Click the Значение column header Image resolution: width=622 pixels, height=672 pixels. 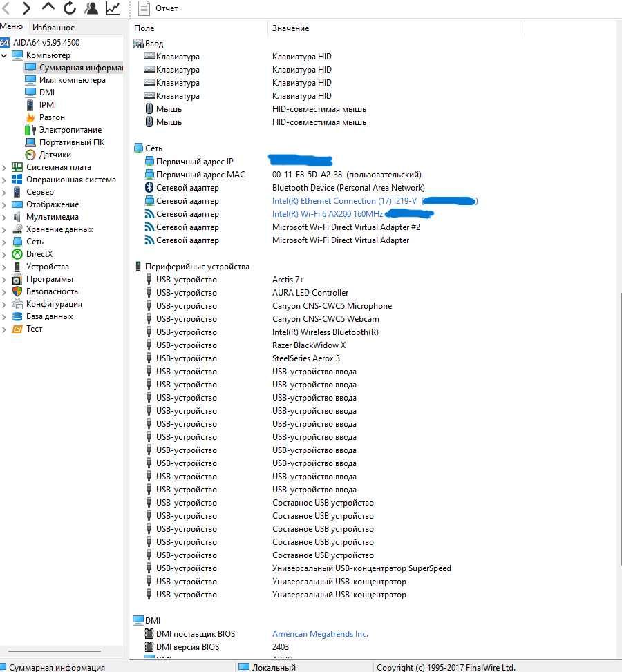(290, 28)
